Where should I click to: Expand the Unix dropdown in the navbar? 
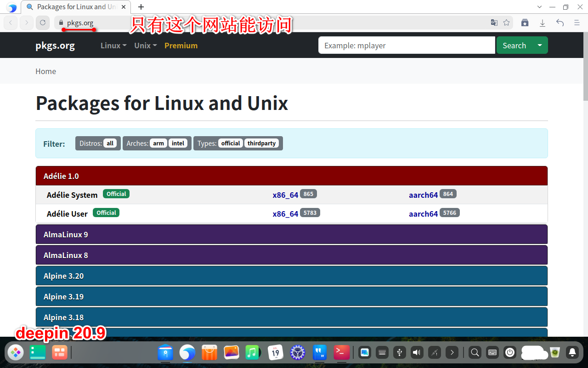click(146, 46)
